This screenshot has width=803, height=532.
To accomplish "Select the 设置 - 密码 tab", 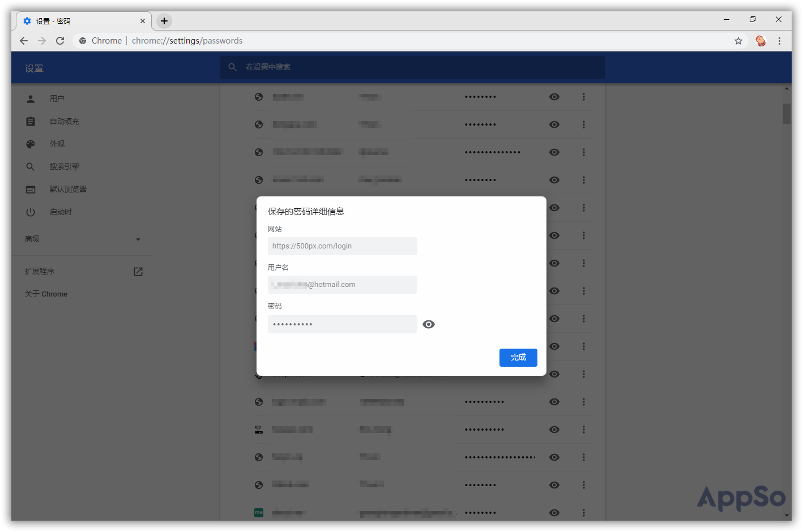I will (84, 21).
